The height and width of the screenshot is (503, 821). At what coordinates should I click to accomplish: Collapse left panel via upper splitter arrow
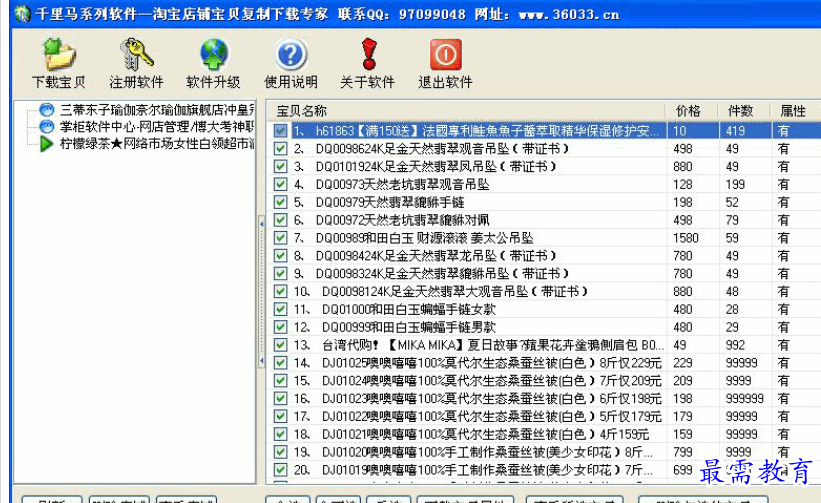[261, 224]
